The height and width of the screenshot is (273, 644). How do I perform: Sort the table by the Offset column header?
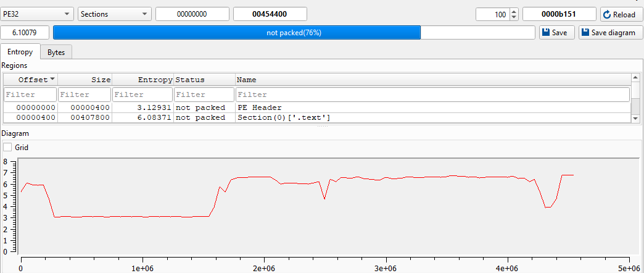(30, 80)
